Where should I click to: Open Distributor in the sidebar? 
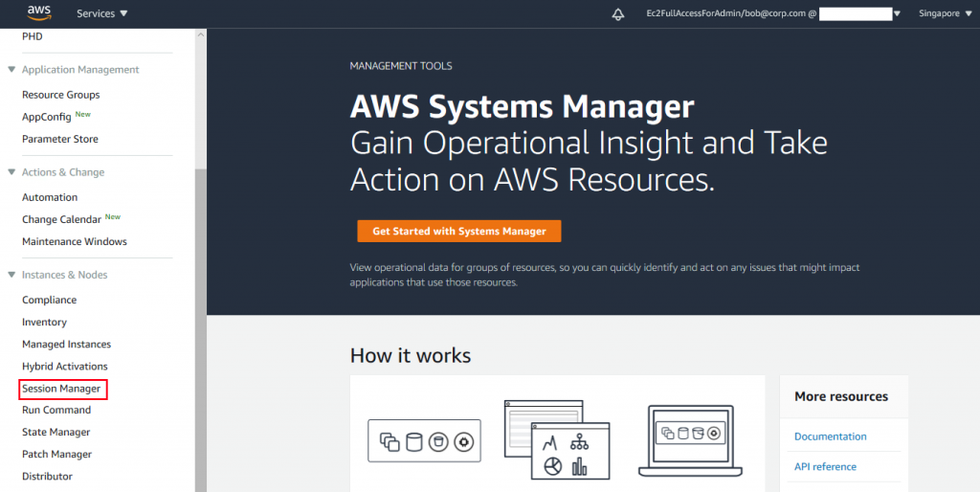pos(48,477)
